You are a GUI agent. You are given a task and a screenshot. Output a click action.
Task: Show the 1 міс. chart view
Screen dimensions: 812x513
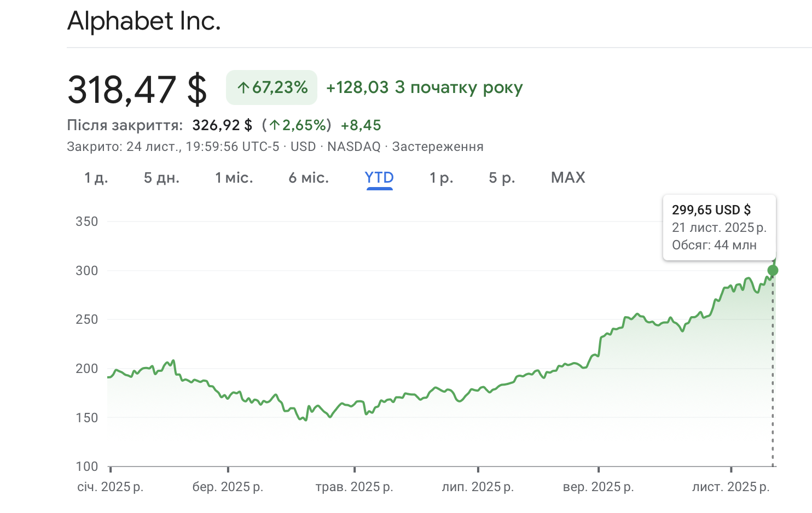click(234, 178)
